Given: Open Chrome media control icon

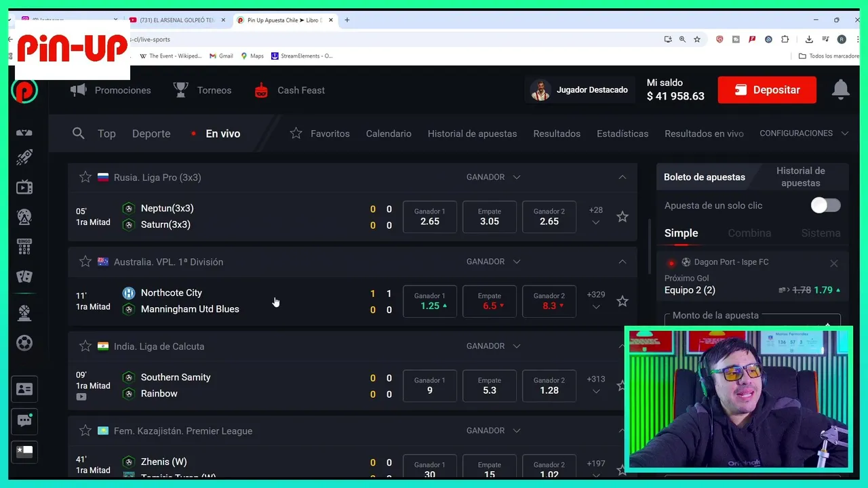Looking at the screenshot, I should tap(825, 39).
